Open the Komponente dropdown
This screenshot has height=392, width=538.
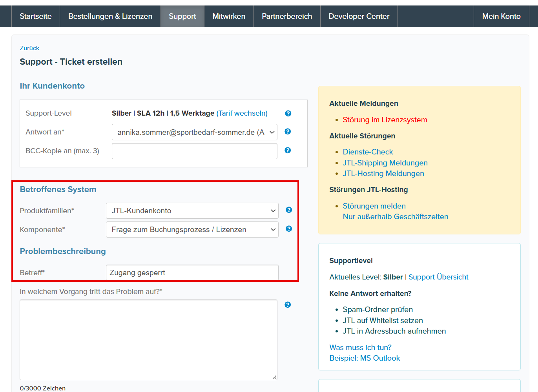pos(192,230)
